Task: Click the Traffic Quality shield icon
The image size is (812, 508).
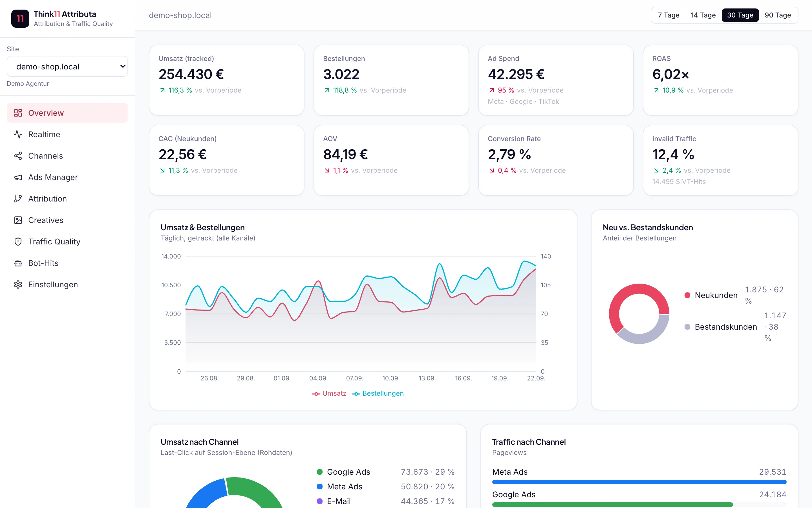Action: pyautogui.click(x=18, y=242)
